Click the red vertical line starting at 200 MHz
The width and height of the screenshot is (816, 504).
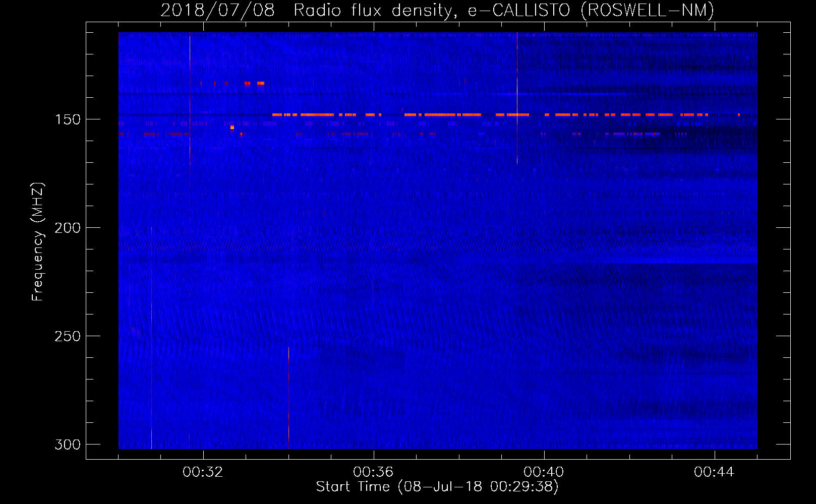151,338
